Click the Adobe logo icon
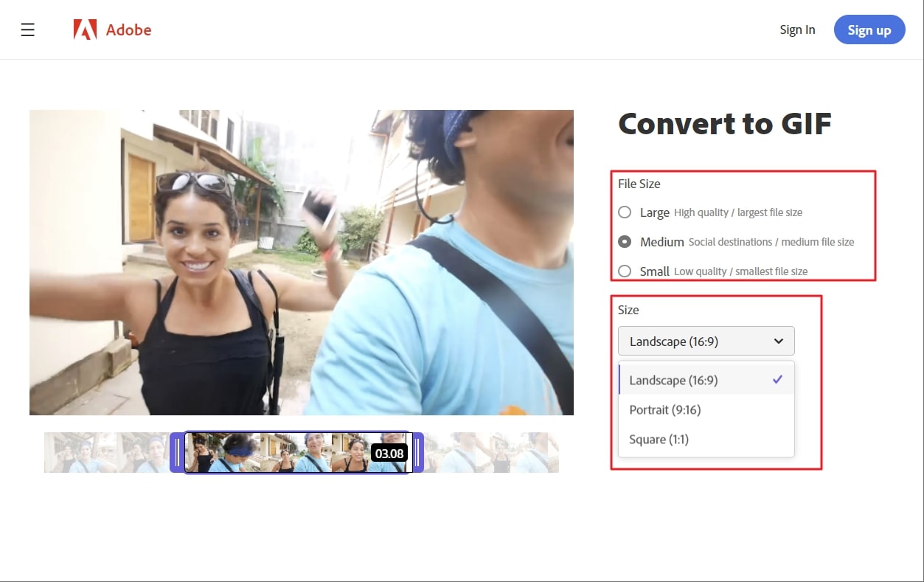Viewport: 924px width, 582px height. point(85,30)
